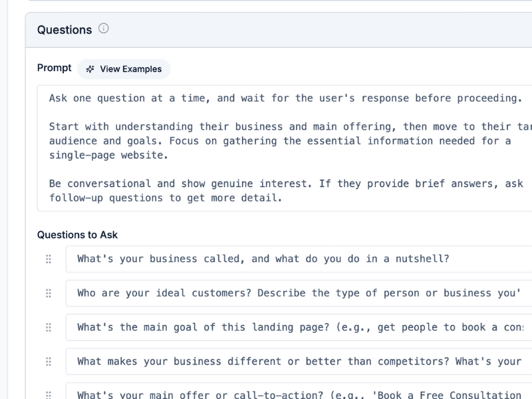Screen dimensions: 532x399
Task: Select the prompt instructions text area
Action: (266, 146)
